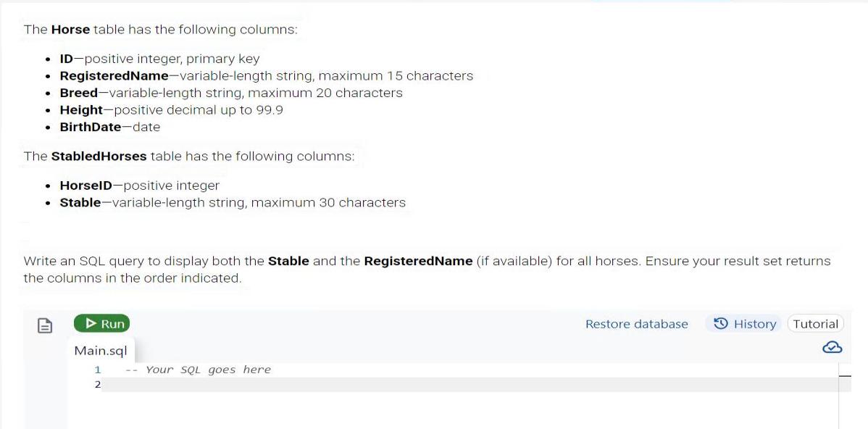
Task: Click the BirthDate column bullet item
Action: pos(109,127)
